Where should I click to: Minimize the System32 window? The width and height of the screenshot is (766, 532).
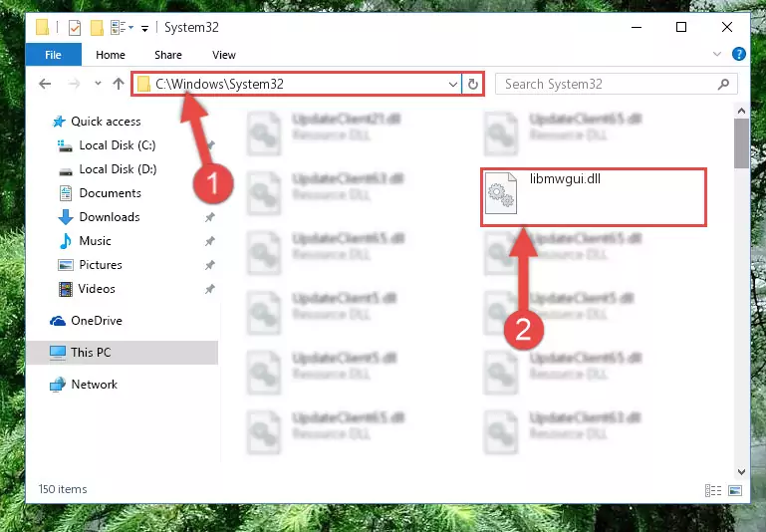tap(637, 27)
